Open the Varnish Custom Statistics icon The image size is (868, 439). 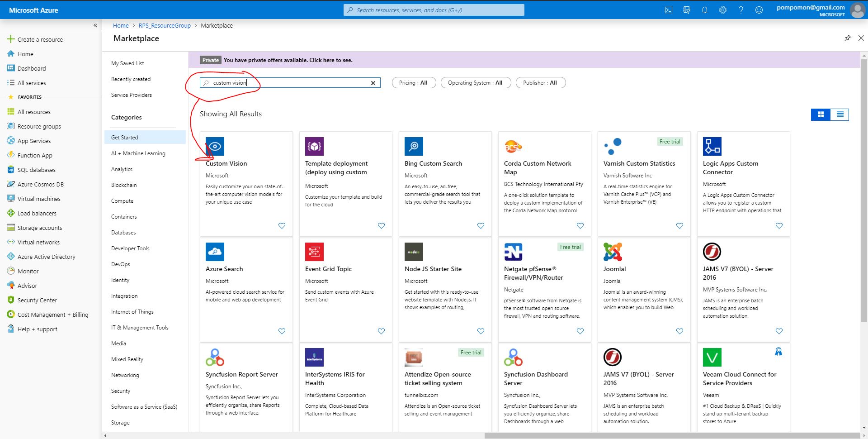click(x=613, y=146)
